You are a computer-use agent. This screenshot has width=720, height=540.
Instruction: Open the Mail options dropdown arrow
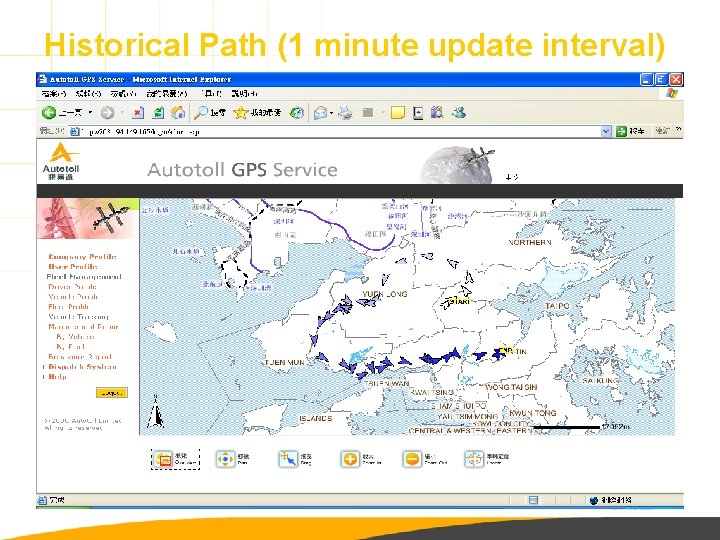331,112
